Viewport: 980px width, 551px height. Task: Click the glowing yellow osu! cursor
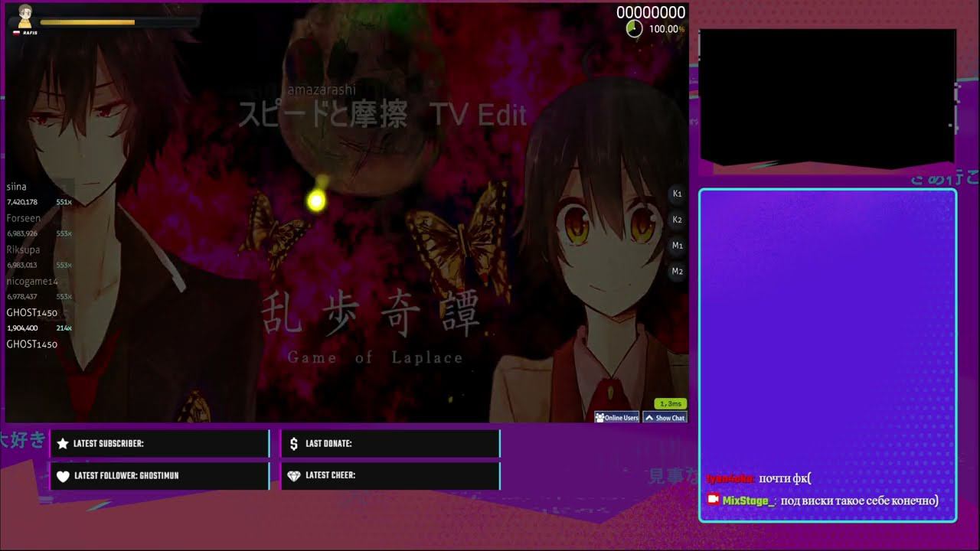(316, 201)
